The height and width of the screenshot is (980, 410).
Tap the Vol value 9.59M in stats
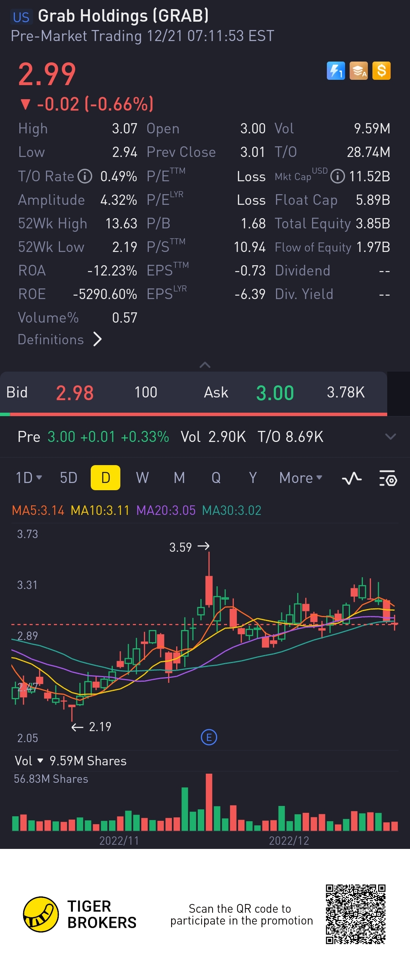pos(372,128)
